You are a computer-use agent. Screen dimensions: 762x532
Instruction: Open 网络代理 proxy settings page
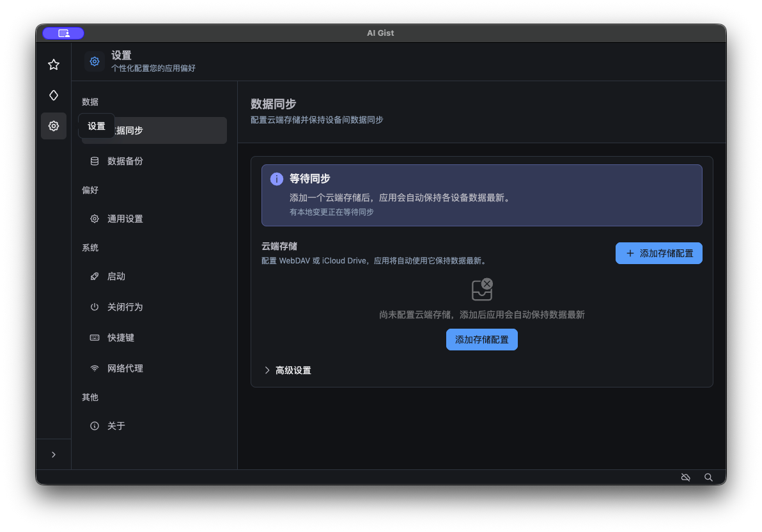(154, 368)
